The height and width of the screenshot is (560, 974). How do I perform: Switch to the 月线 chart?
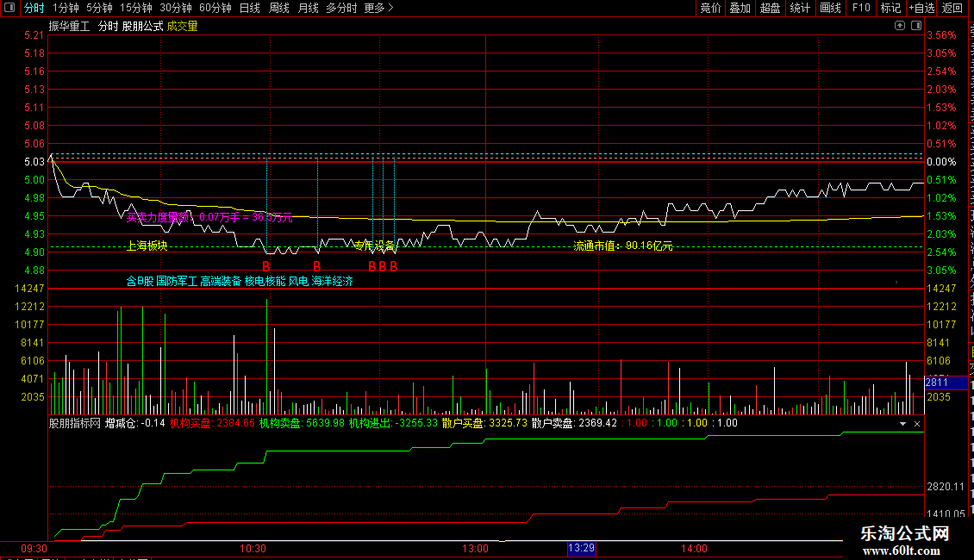tap(308, 8)
